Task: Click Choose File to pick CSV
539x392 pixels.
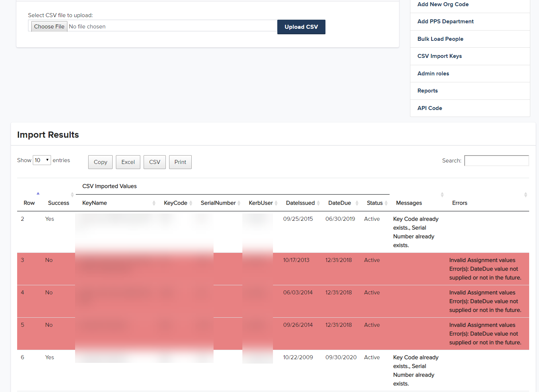Action: tap(49, 27)
